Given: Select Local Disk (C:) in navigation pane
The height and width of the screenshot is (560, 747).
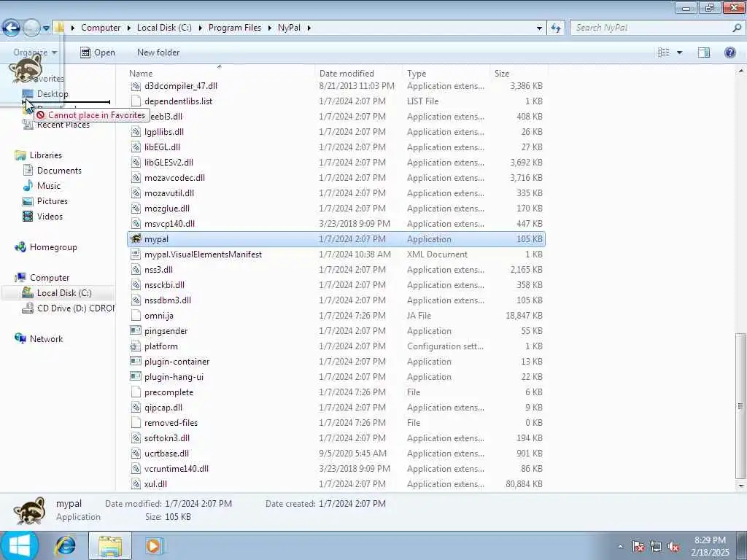Looking at the screenshot, I should (x=64, y=293).
